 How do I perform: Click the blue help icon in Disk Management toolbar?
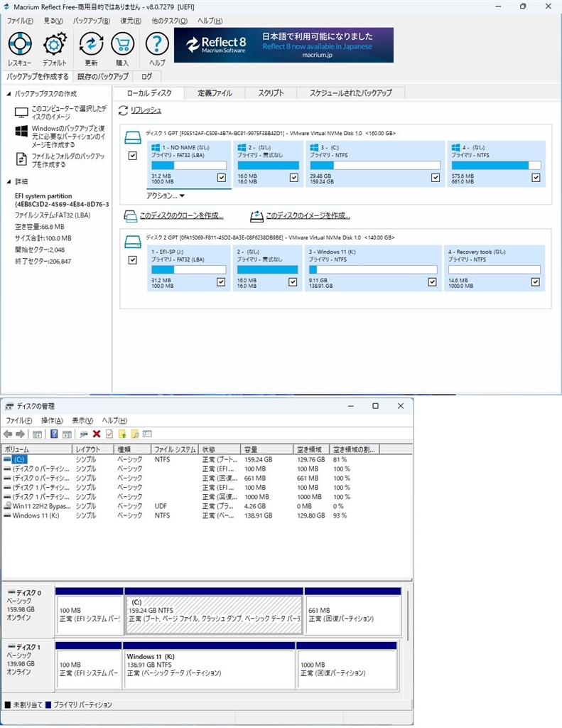54,434
